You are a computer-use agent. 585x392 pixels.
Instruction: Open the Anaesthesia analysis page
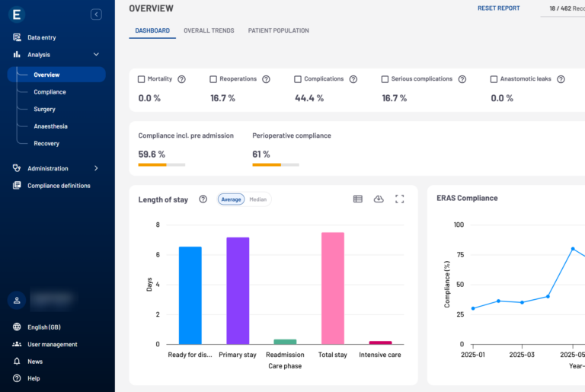(51, 126)
